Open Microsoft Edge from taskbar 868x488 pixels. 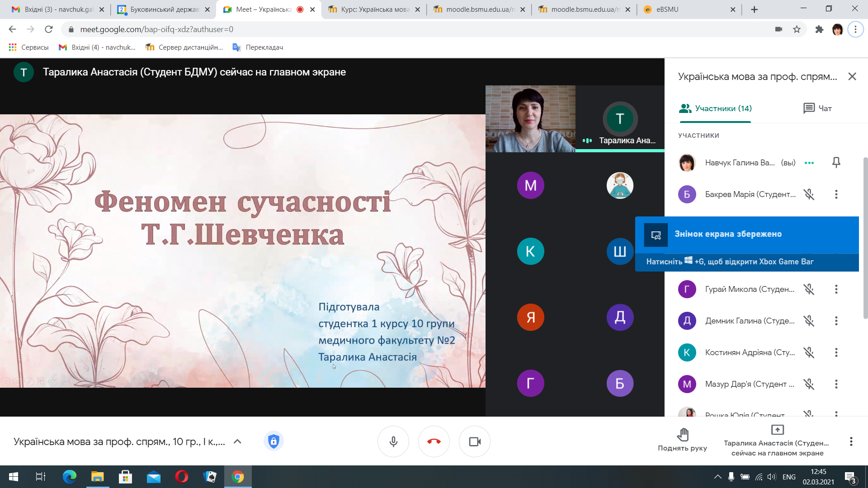69,477
